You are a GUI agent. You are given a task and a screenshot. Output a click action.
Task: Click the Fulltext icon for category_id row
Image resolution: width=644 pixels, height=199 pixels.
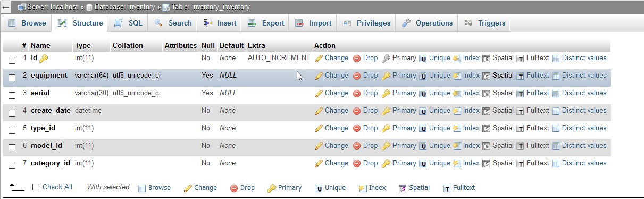pyautogui.click(x=520, y=163)
